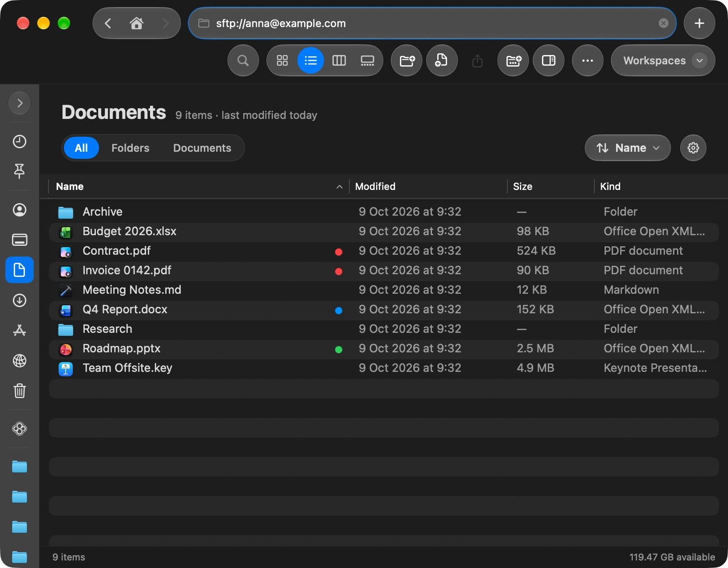Switch to column view
This screenshot has width=728, height=568.
coord(339,60)
